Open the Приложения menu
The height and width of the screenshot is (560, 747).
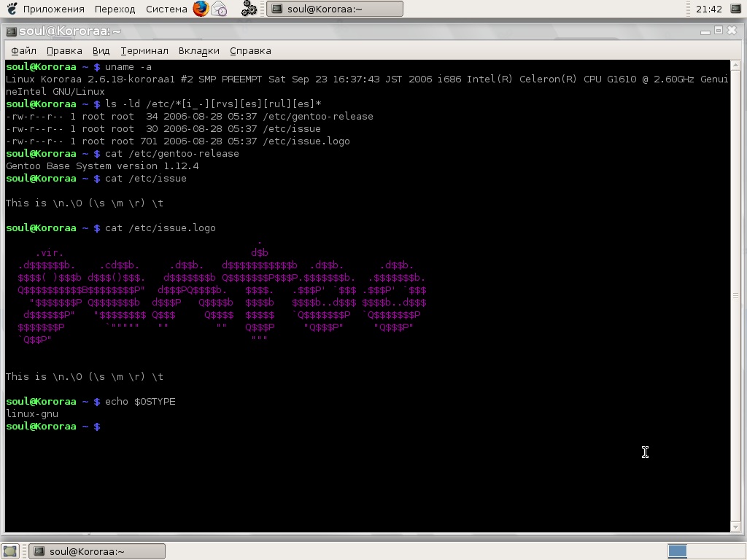point(53,9)
